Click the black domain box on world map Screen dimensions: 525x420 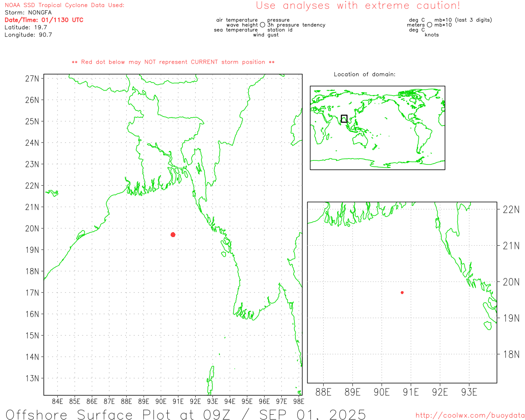tap(344, 119)
